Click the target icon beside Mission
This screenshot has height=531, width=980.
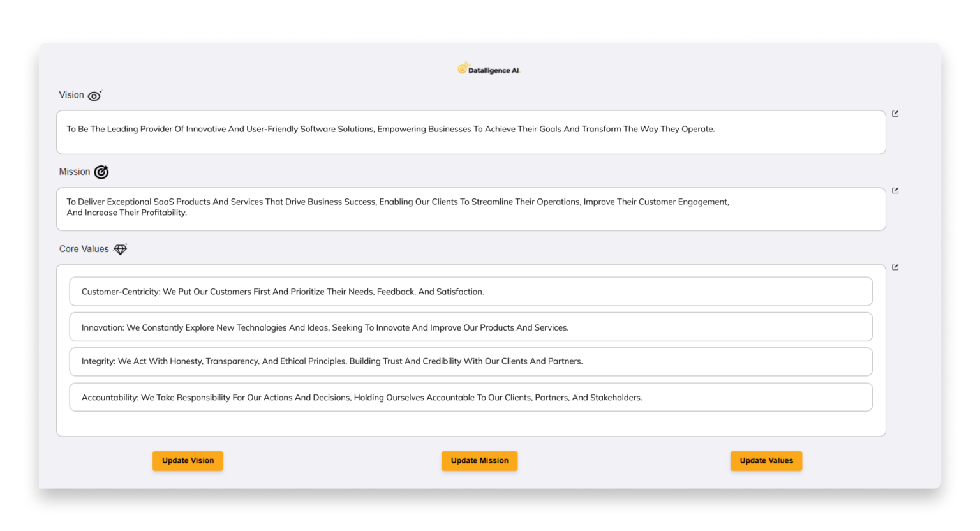tap(102, 172)
